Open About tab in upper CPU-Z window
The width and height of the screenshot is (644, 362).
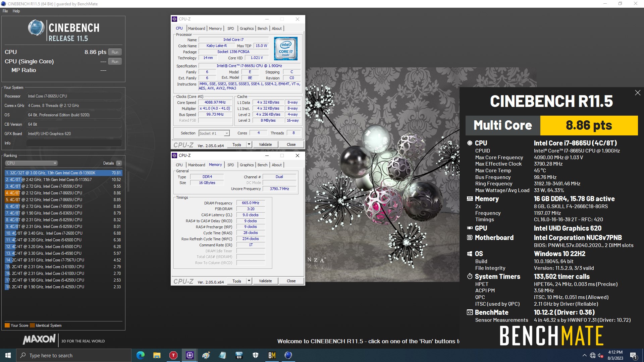pos(277,28)
